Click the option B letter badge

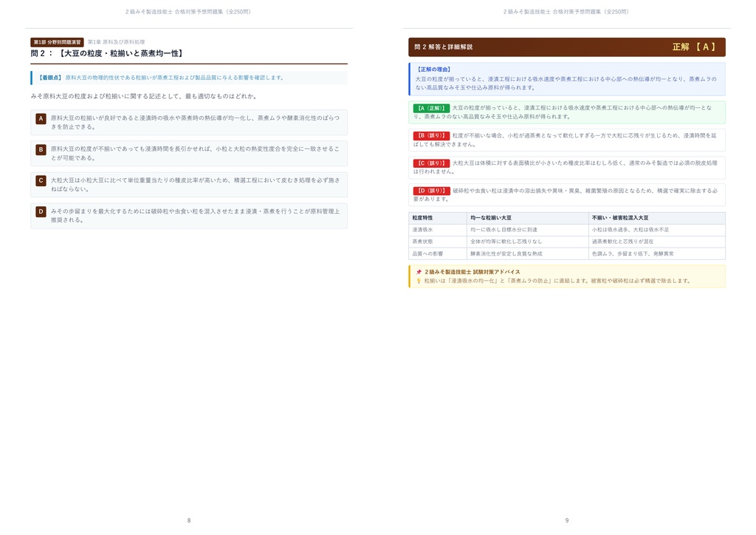(41, 149)
